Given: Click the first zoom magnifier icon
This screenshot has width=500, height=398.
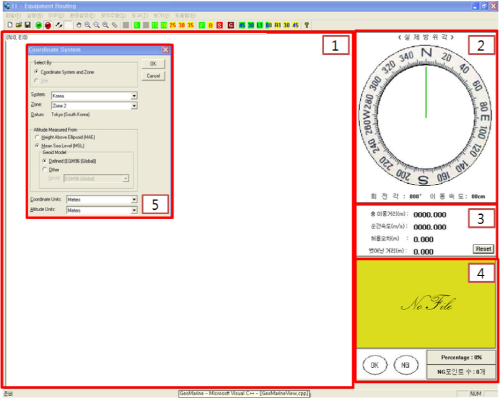Looking at the screenshot, I should pyautogui.click(x=87, y=25).
